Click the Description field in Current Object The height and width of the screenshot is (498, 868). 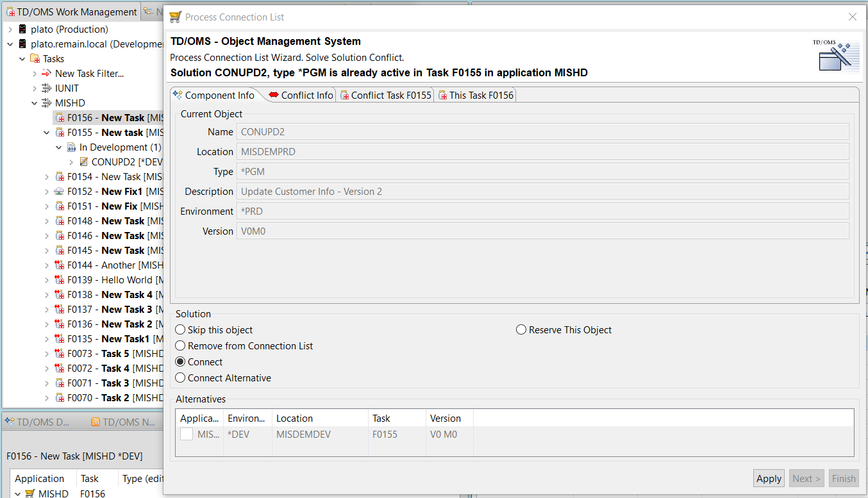click(543, 192)
